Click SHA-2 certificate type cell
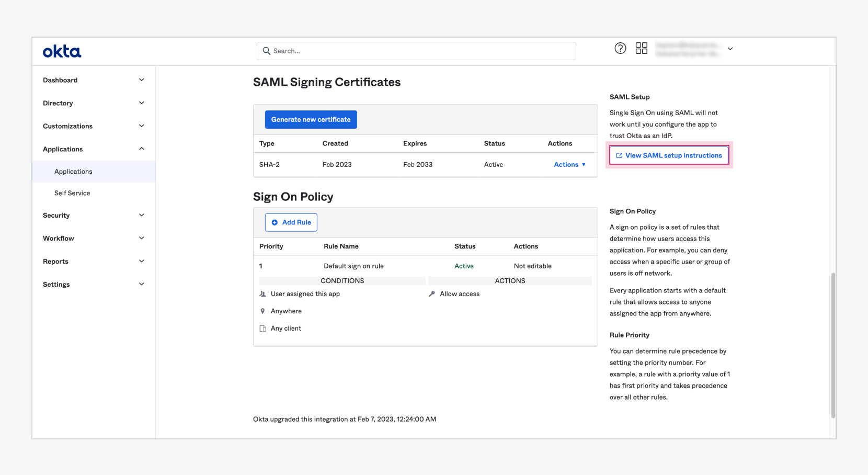Viewport: 868px width, 475px height. 269,164
